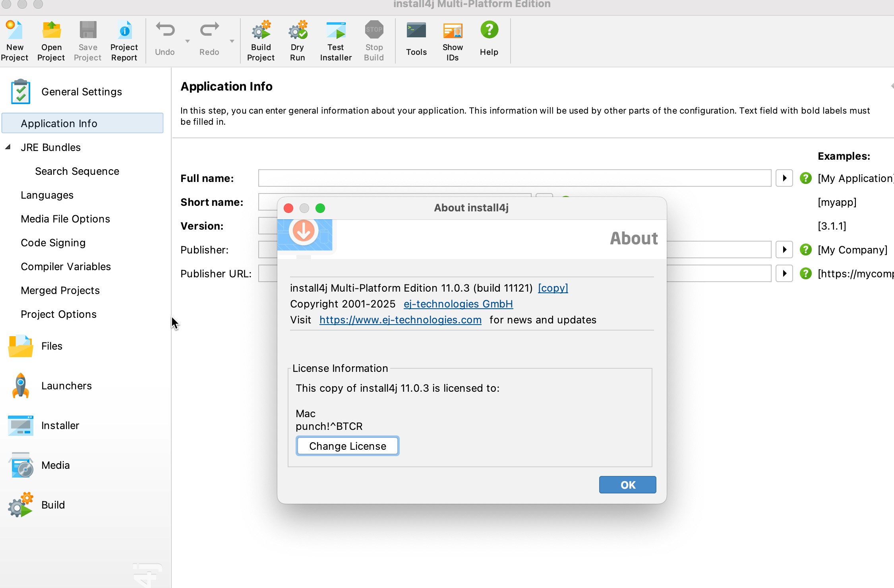Click the Redo arrow icon
Viewport: 894px width, 588px height.
point(209,30)
